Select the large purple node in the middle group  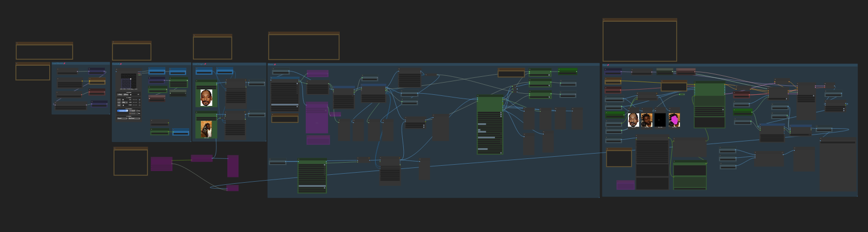[317, 118]
